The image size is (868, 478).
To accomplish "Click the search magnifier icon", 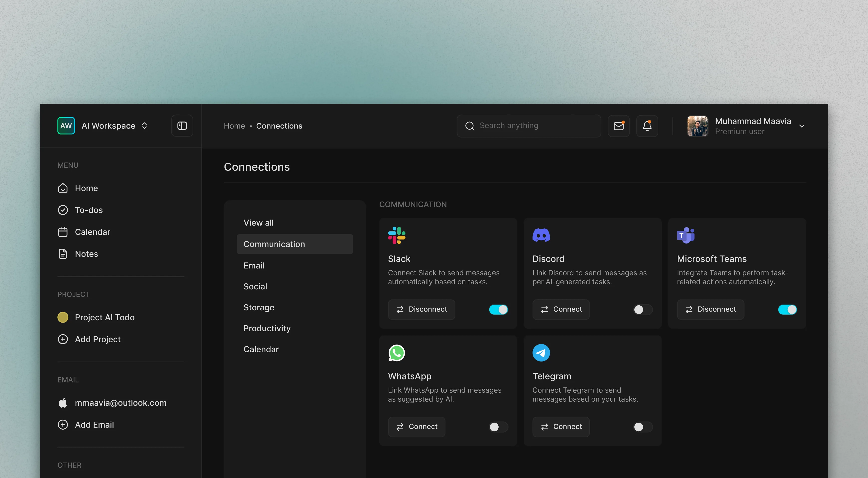I will (x=470, y=126).
